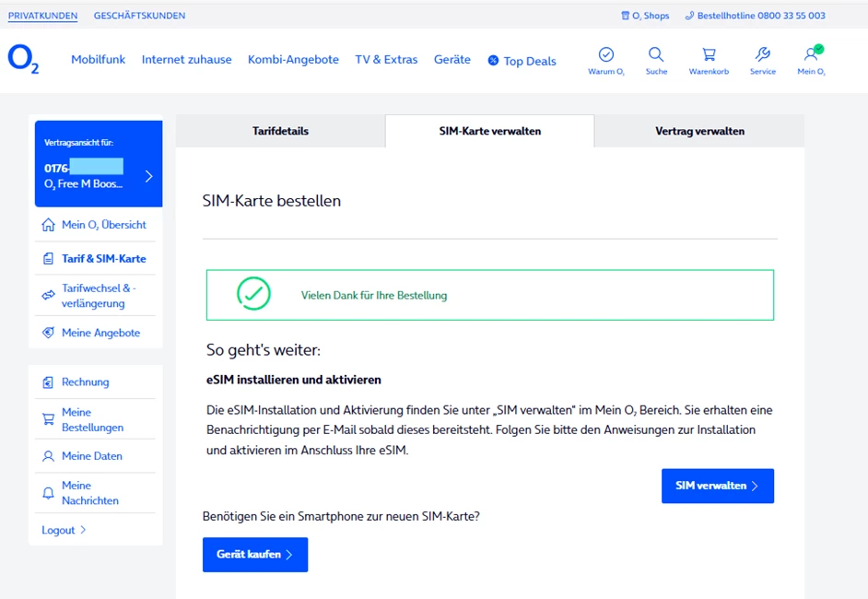868x599 pixels.
Task: Click the heading 'SIM-Karte bestellen'
Action: pos(272,201)
